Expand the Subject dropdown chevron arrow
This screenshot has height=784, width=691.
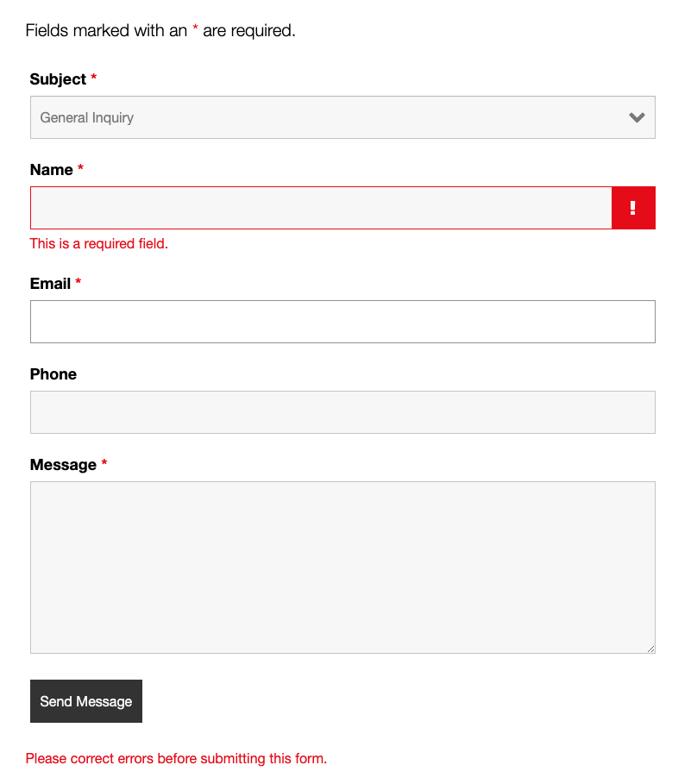pyautogui.click(x=637, y=117)
